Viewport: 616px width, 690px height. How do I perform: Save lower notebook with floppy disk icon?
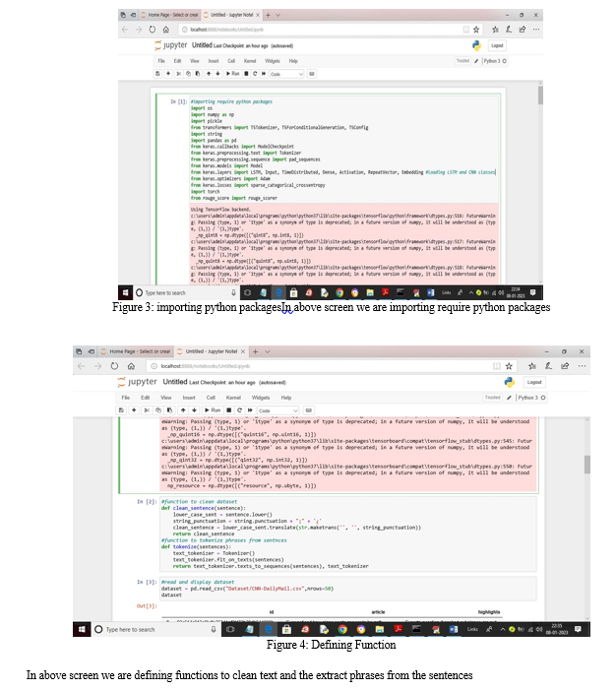pyautogui.click(x=121, y=410)
